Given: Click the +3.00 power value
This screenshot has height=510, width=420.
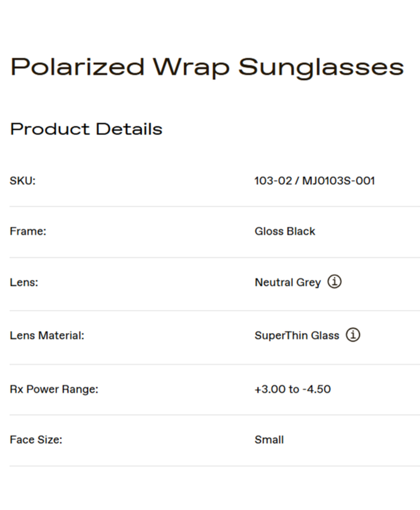Looking at the screenshot, I should click(x=269, y=389).
